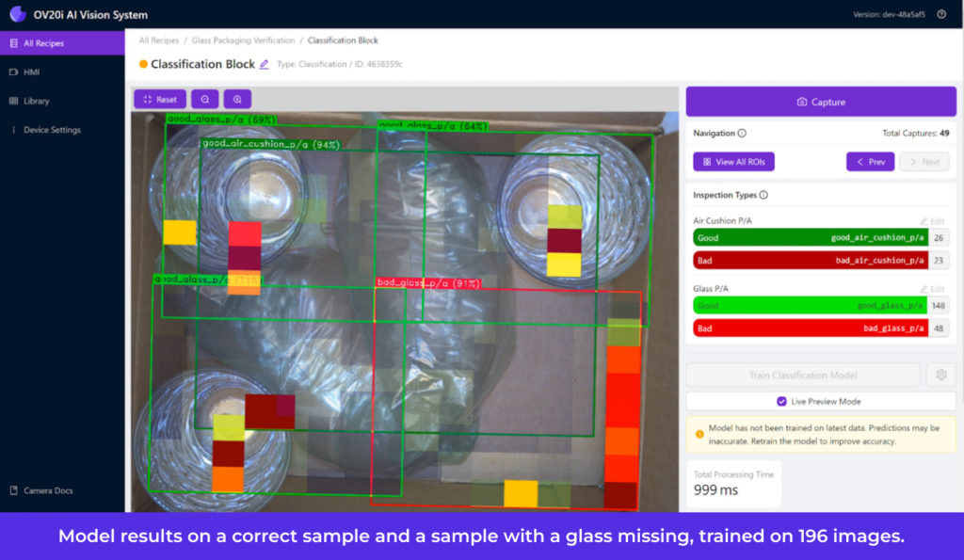This screenshot has width=964, height=560.
Task: Click the Inspection Types info icon
Action: pyautogui.click(x=763, y=195)
